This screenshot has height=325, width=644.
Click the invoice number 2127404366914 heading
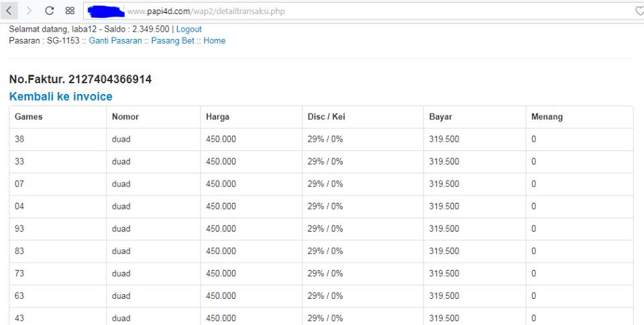(80, 79)
